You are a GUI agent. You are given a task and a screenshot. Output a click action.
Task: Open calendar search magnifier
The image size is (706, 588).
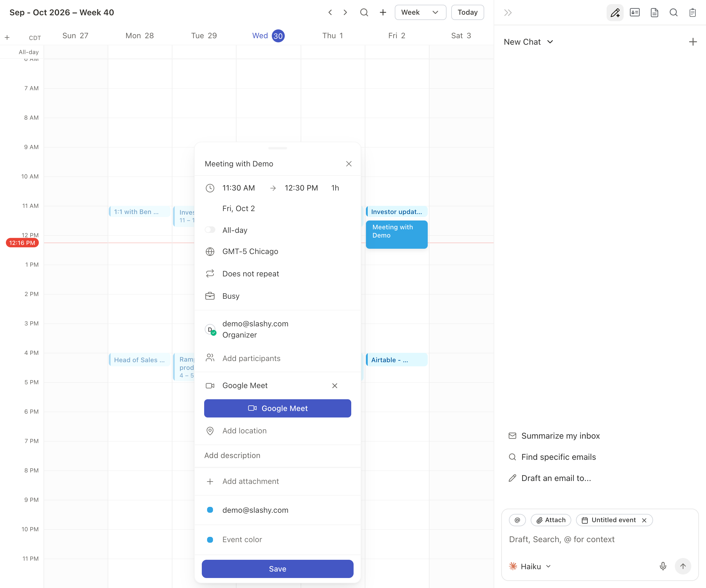tap(364, 12)
